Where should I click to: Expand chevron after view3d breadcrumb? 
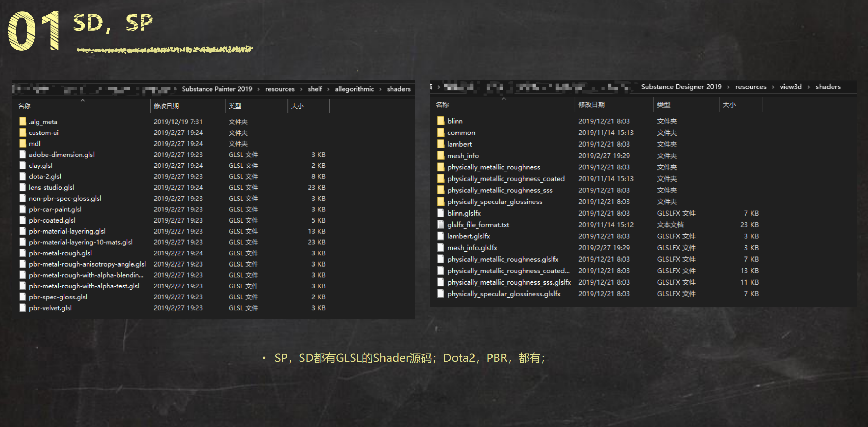coord(808,87)
